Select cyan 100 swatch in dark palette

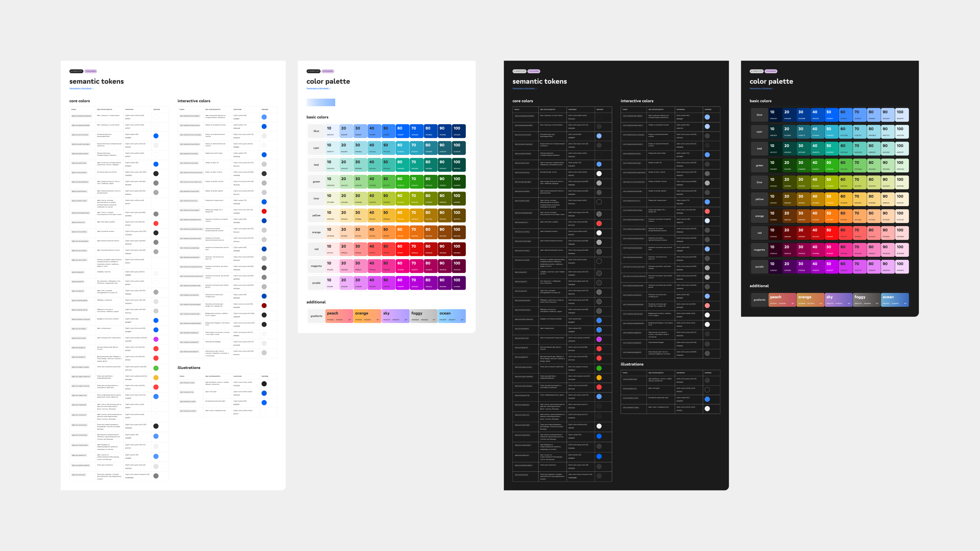point(902,132)
